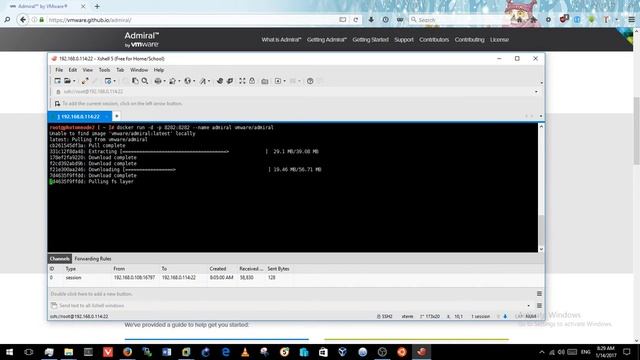
Task: Click What is Admiral link in header
Action: [281, 40]
